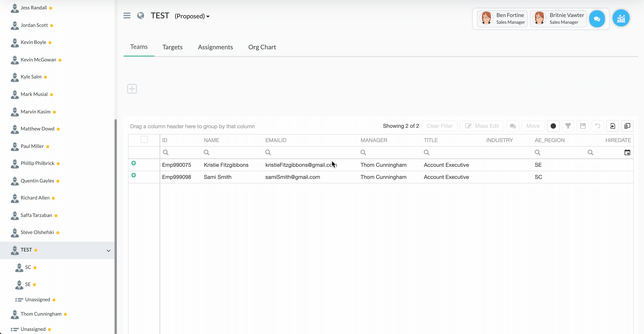The height and width of the screenshot is (334, 644).
Task: Toggle the green plus on Kristie Fitzgibbons row
Action: [134, 163]
